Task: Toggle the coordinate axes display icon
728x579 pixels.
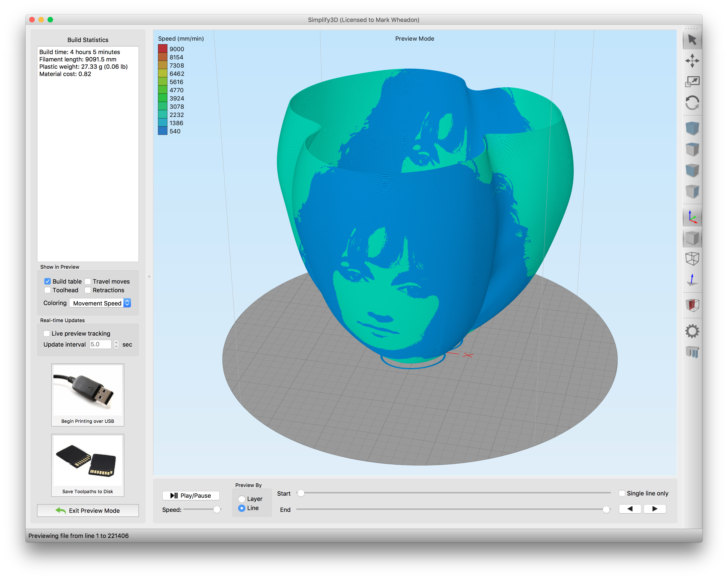Action: (x=692, y=217)
